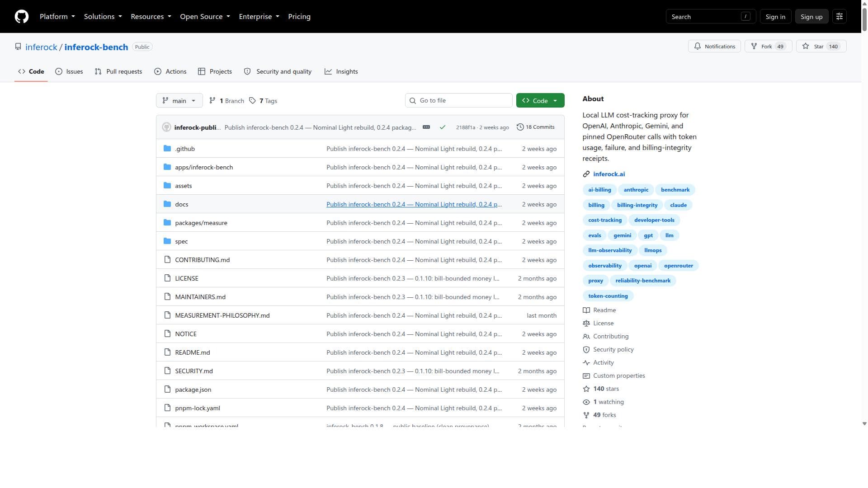The image size is (868, 488).
Task: Click the Contributing people icon in About
Action: click(586, 336)
